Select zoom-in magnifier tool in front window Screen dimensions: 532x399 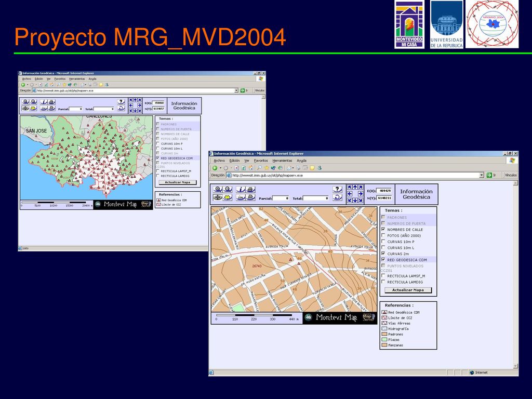218,189
